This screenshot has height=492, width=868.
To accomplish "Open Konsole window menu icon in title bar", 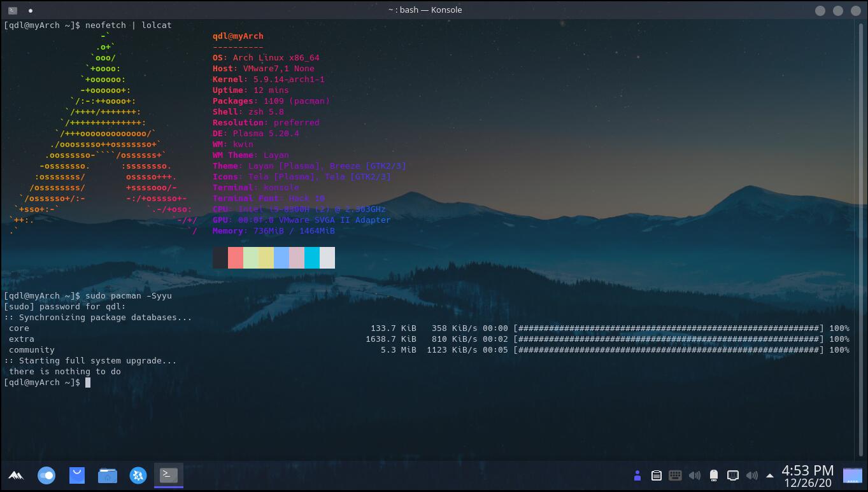I will (x=13, y=10).
